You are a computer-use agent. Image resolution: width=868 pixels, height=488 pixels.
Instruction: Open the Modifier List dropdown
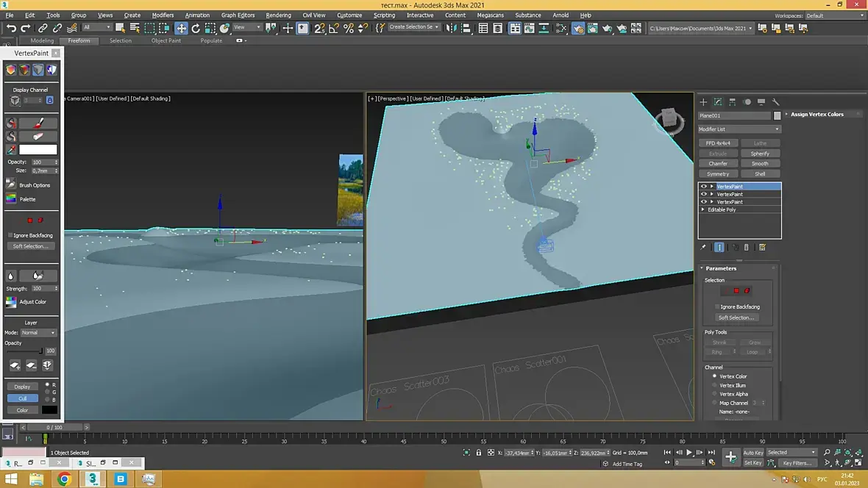point(739,129)
